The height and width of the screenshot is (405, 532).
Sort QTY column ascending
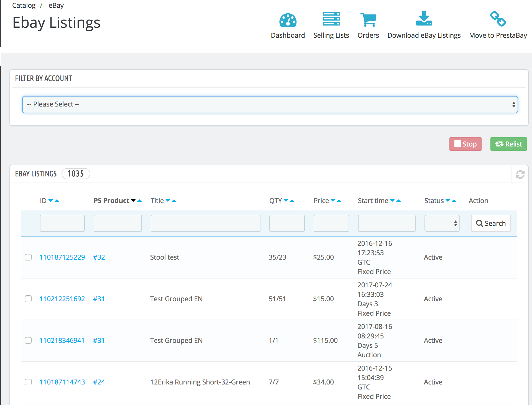(x=292, y=201)
